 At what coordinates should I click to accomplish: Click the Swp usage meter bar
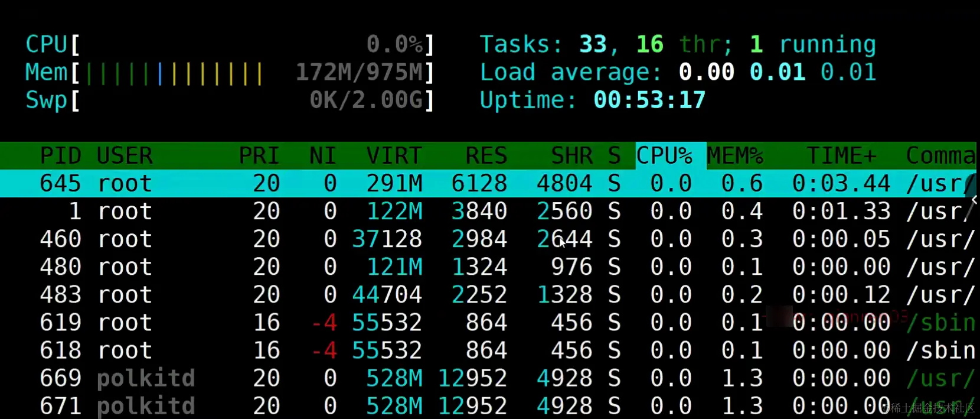coord(230,100)
